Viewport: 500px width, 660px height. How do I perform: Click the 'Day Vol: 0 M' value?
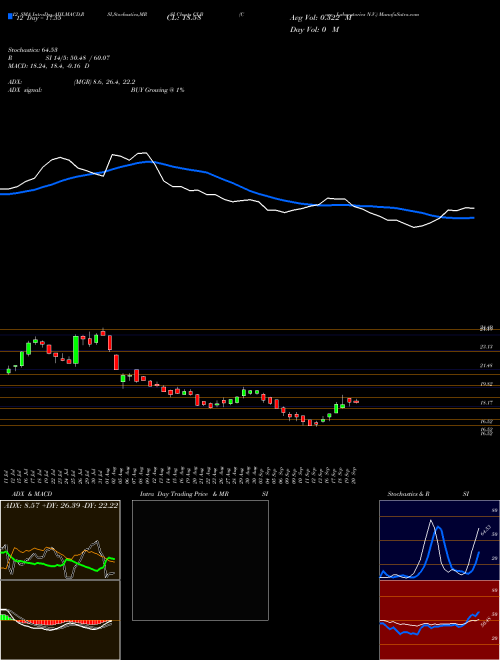[x=314, y=30]
